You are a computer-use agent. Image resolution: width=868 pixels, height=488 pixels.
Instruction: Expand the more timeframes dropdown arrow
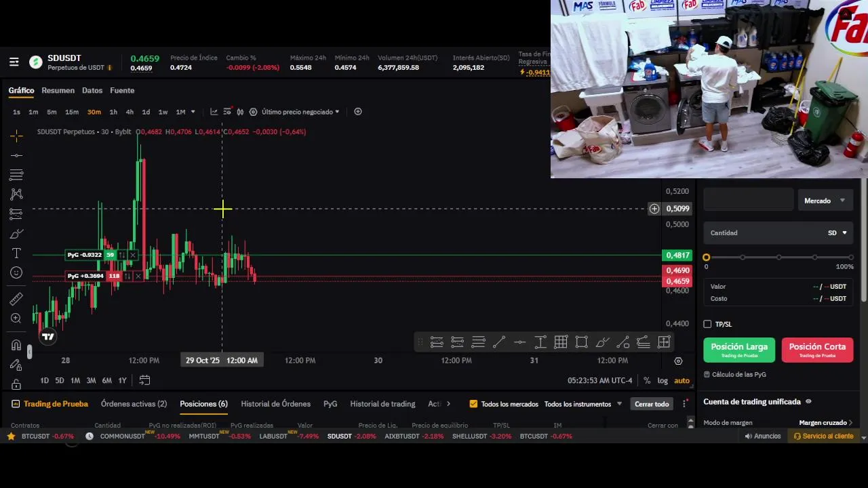coord(193,112)
